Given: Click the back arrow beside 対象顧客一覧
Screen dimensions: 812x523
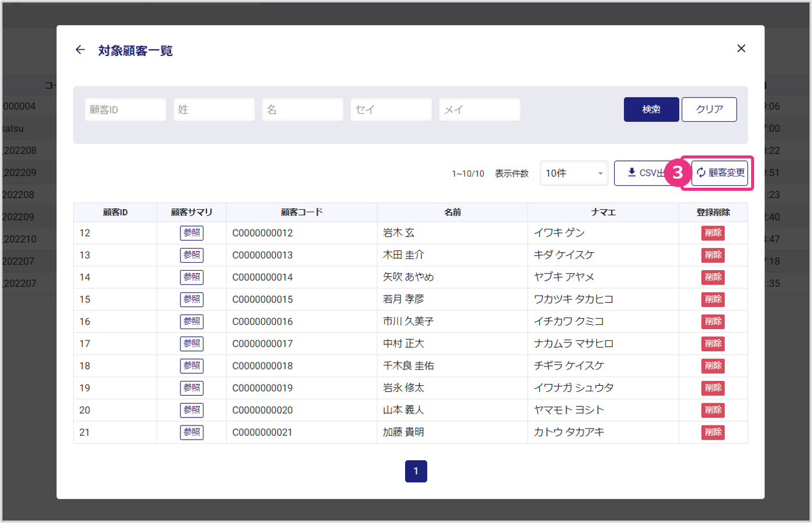Looking at the screenshot, I should click(80, 50).
